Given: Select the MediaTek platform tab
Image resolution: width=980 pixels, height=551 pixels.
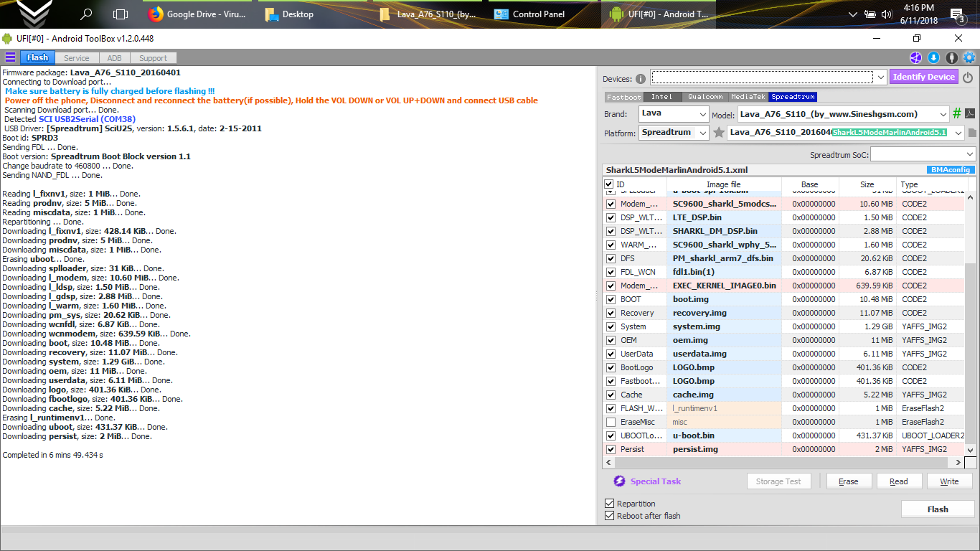Looking at the screenshot, I should 748,97.
